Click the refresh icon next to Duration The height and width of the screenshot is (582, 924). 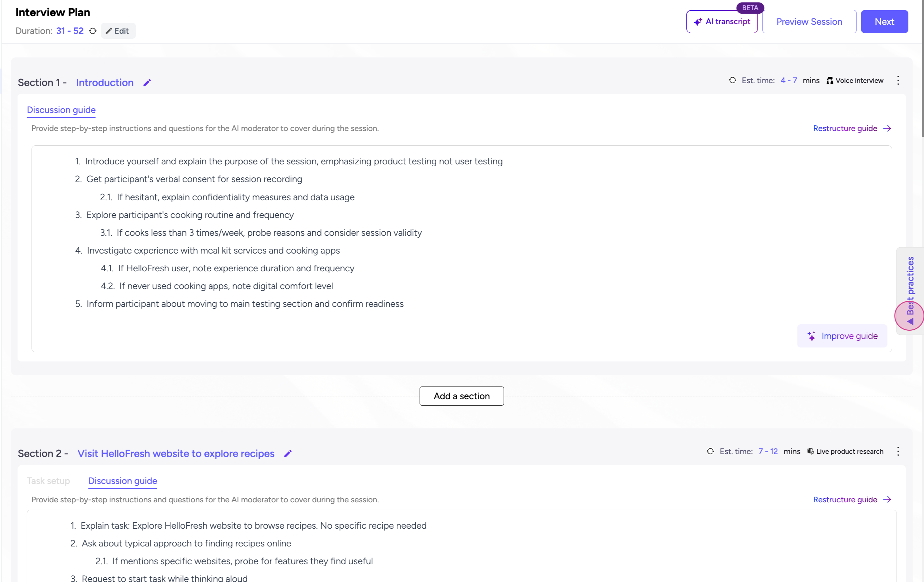93,31
